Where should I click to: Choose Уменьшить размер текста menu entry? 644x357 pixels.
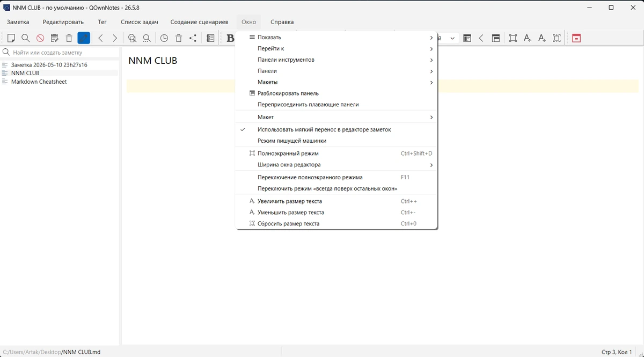[336, 213]
